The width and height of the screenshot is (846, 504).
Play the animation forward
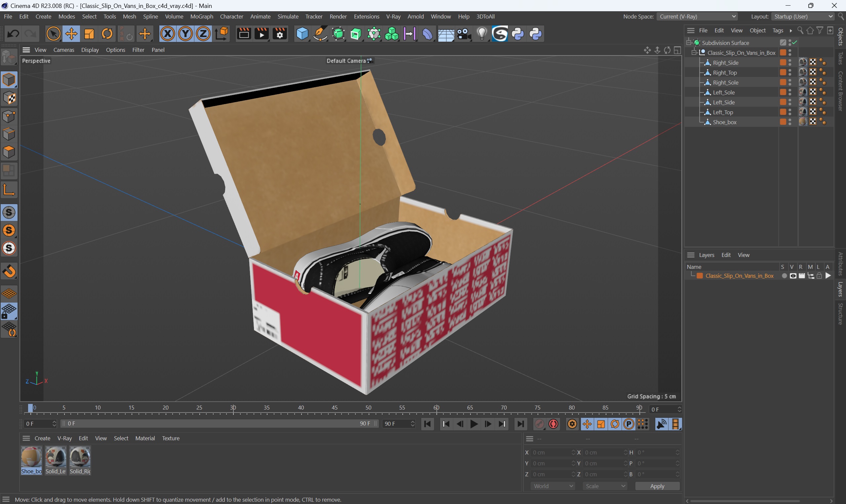tap(474, 424)
